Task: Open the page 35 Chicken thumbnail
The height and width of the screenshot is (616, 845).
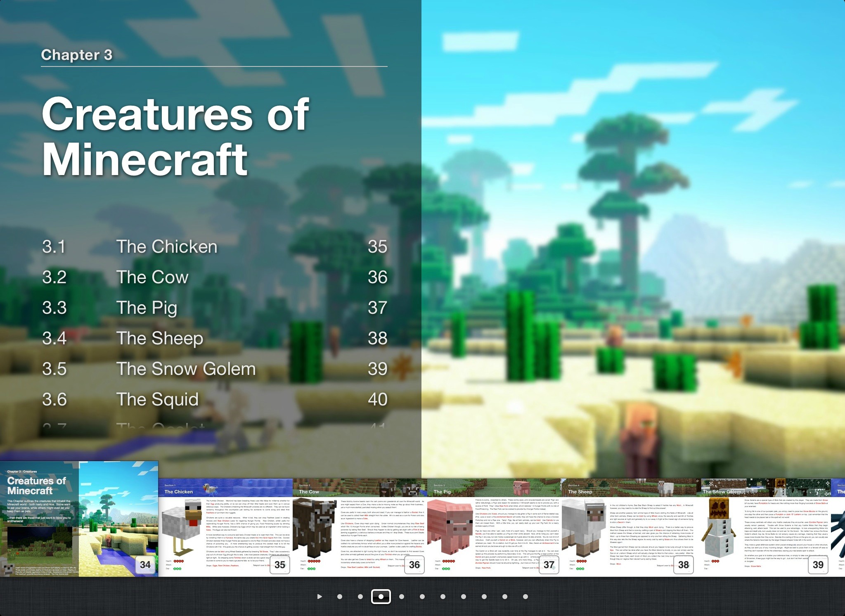Action: point(226,528)
